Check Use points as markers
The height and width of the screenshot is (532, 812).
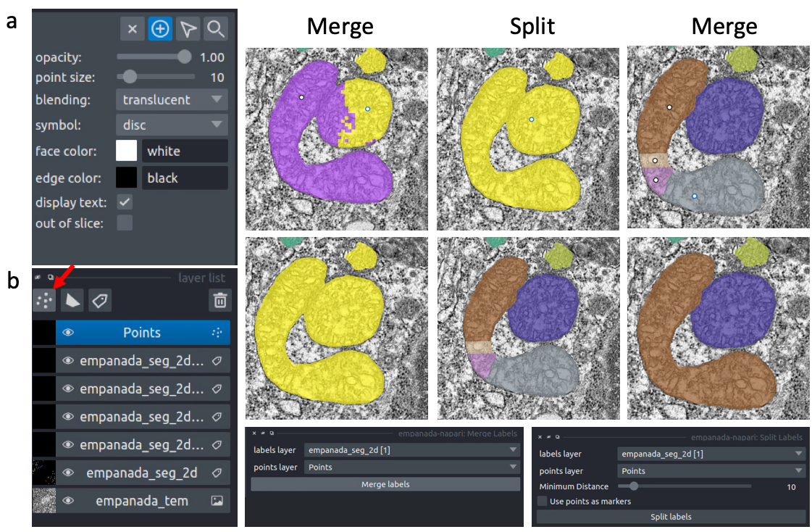pos(543,502)
